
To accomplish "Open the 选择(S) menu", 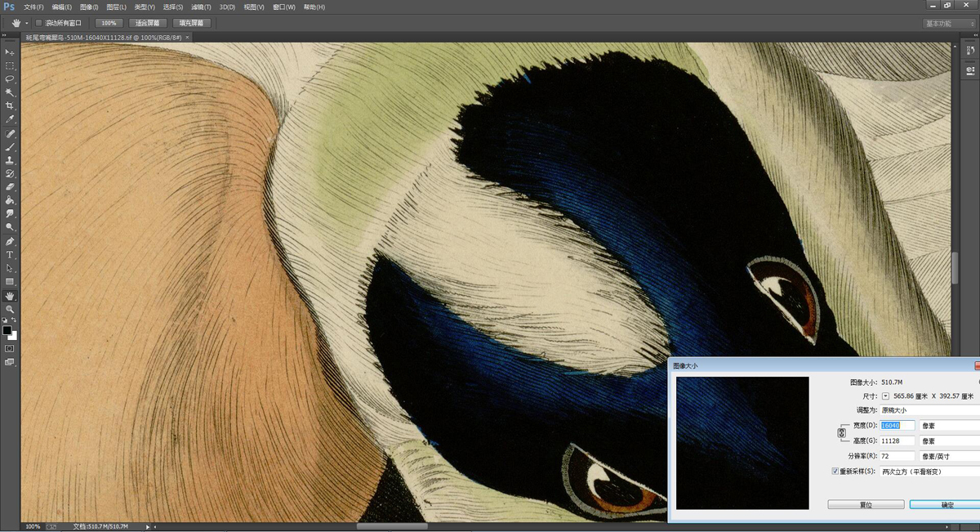I will (173, 7).
